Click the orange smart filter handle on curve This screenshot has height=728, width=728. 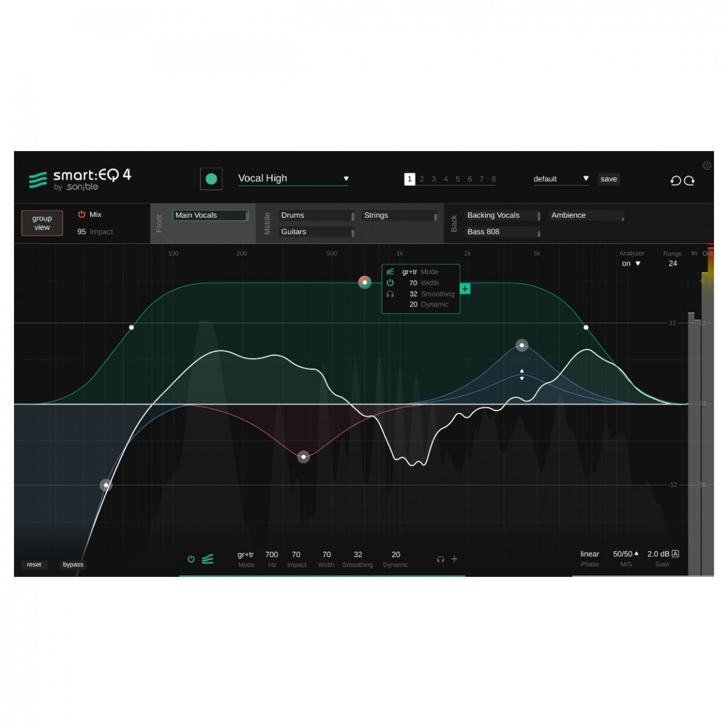click(365, 282)
